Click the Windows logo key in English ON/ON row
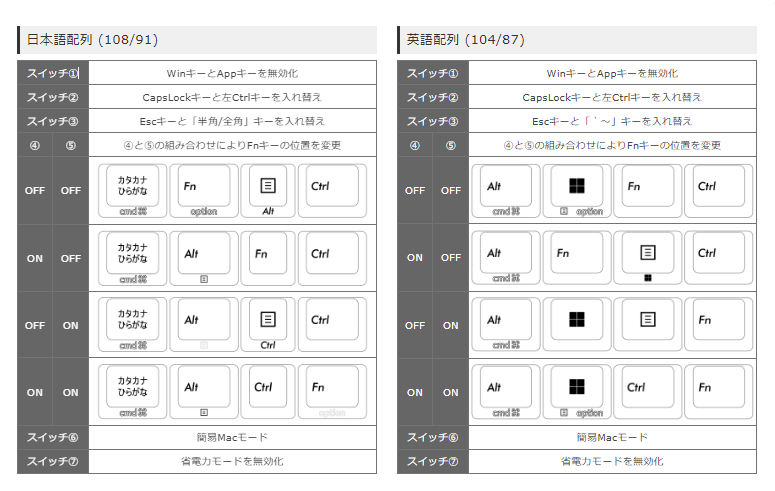Screen dimensions: 775x491 [x=577, y=392]
